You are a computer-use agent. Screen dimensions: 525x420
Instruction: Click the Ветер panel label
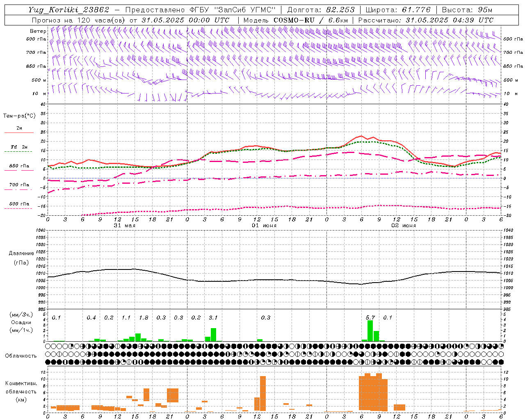tap(38, 31)
